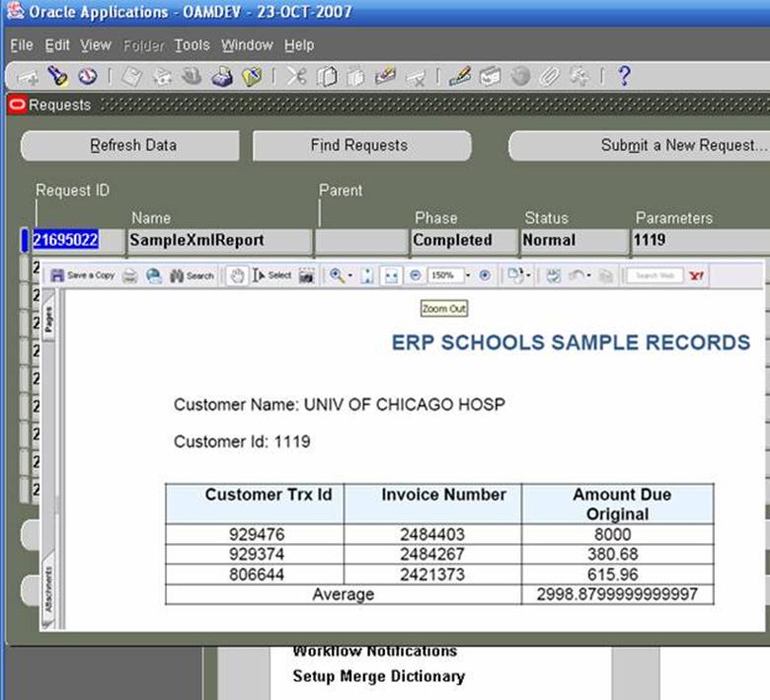
Task: Click invoice number cell 2484267
Action: click(x=432, y=555)
